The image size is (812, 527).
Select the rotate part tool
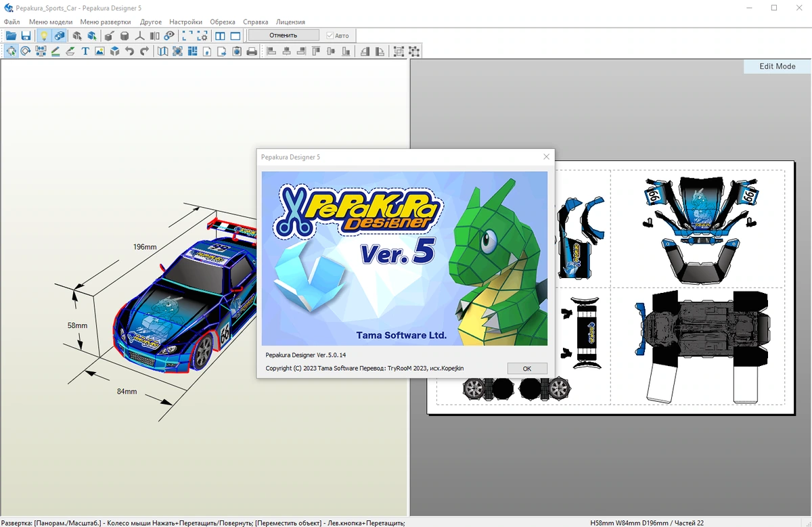click(x=26, y=51)
